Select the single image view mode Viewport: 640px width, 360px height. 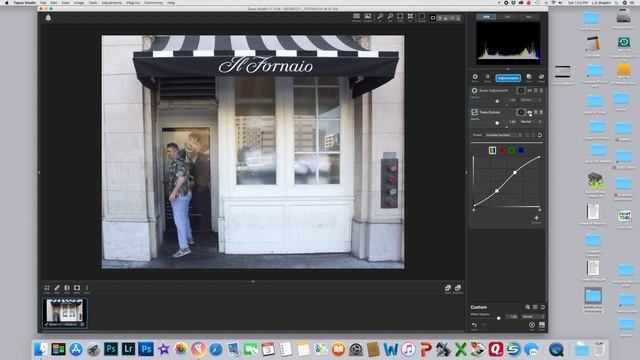(x=433, y=18)
